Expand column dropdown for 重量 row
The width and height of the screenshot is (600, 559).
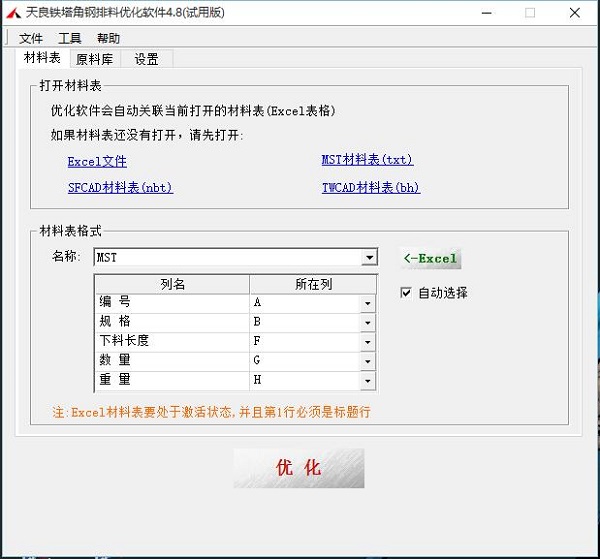tap(368, 381)
